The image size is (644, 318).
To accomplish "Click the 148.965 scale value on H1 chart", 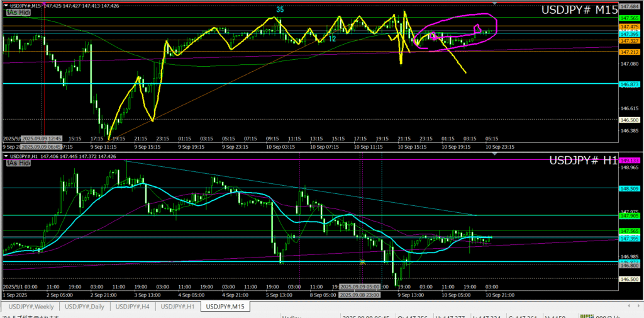I will 629,168.
